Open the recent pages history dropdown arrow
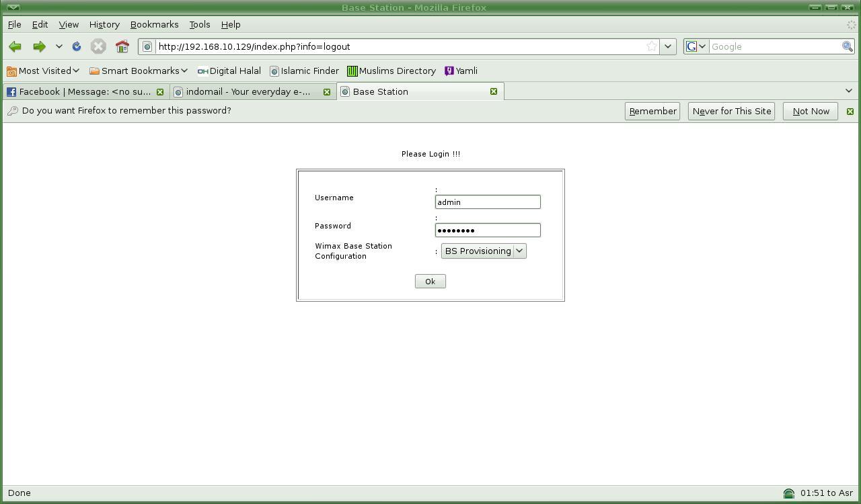This screenshot has height=504, width=861. point(59,46)
